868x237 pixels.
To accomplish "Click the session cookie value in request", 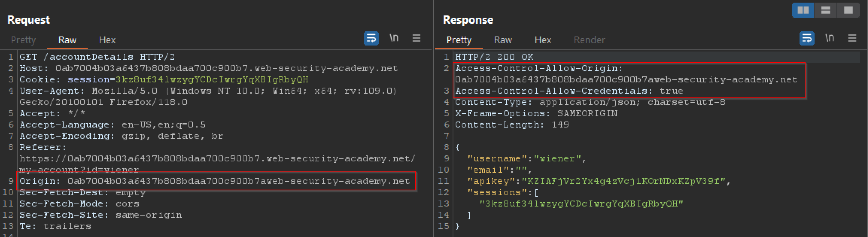I will coord(212,80).
